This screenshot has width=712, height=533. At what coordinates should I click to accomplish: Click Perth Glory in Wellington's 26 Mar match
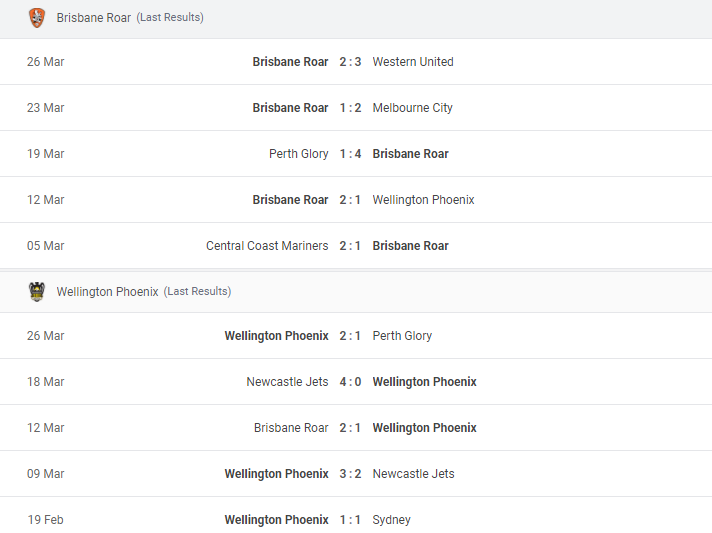(402, 336)
